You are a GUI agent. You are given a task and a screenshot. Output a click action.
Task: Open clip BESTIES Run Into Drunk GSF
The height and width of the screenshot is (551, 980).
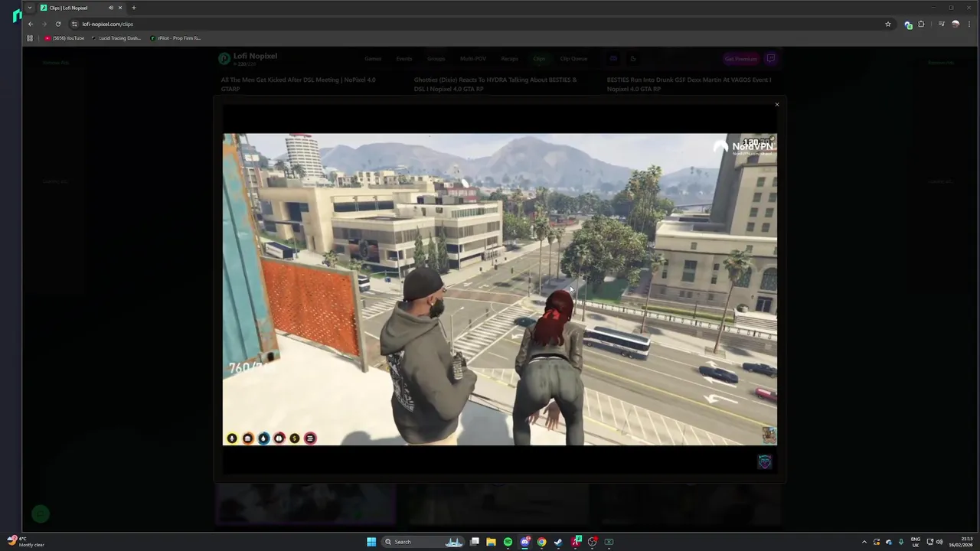pyautogui.click(x=689, y=84)
